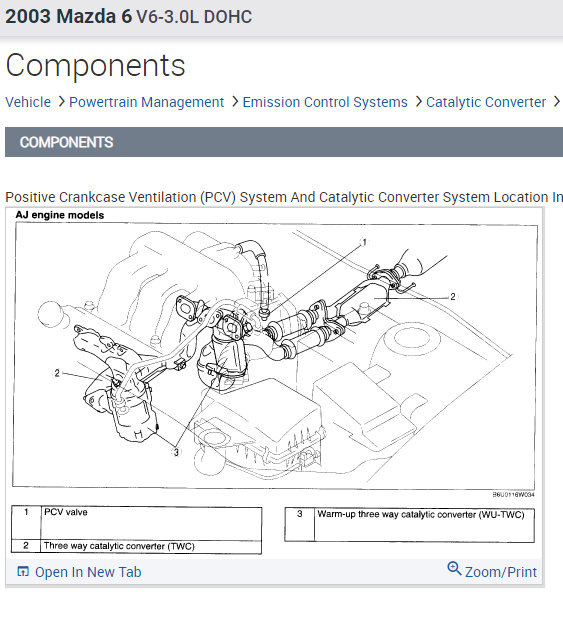Click the Positive Crankcase Ventilation caption text
The width and height of the screenshot is (563, 637).
(284, 197)
